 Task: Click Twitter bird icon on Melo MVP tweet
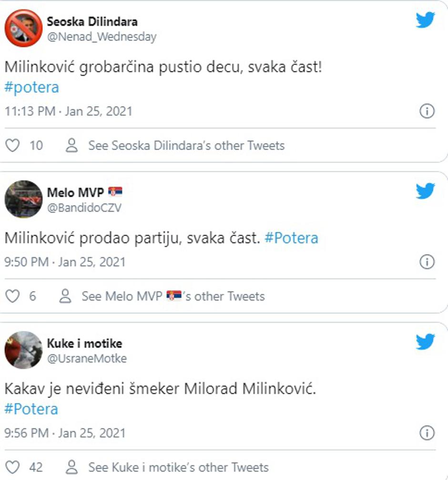pyautogui.click(x=425, y=191)
